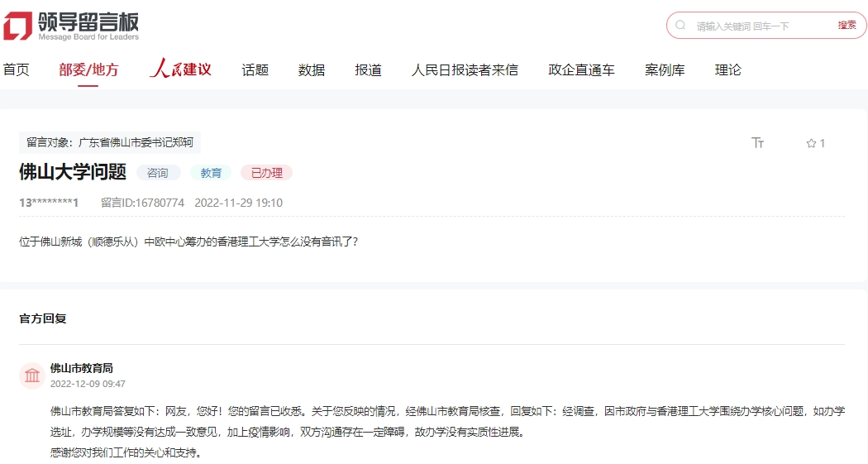Screen dimensions: 868x464
Task: Open the 人民建议 section
Action: pyautogui.click(x=180, y=69)
